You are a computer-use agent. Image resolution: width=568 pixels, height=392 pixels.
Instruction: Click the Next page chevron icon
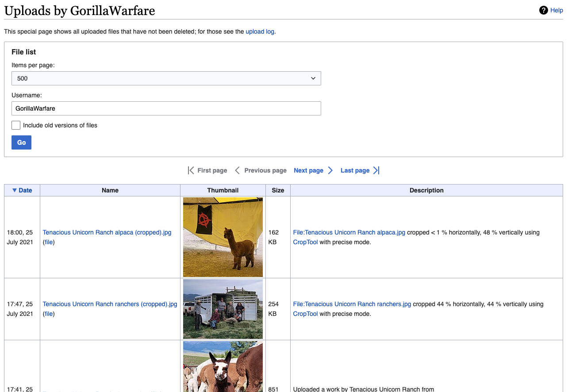click(330, 170)
